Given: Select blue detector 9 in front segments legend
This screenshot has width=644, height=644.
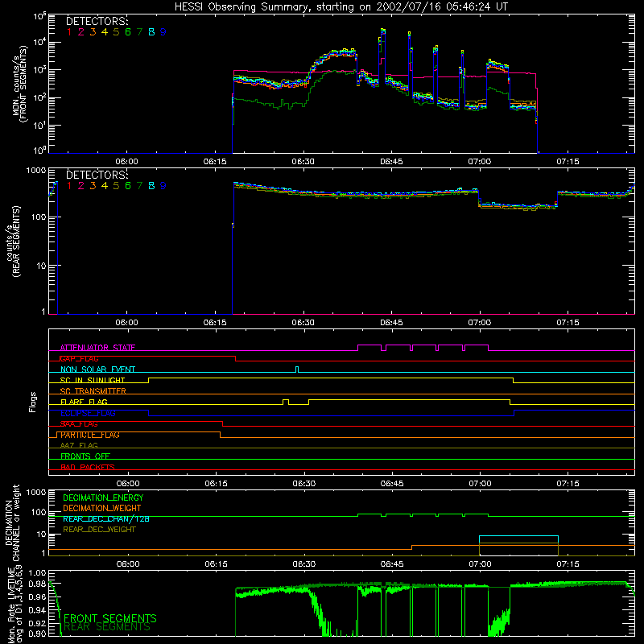Looking at the screenshot, I should click(x=163, y=32).
